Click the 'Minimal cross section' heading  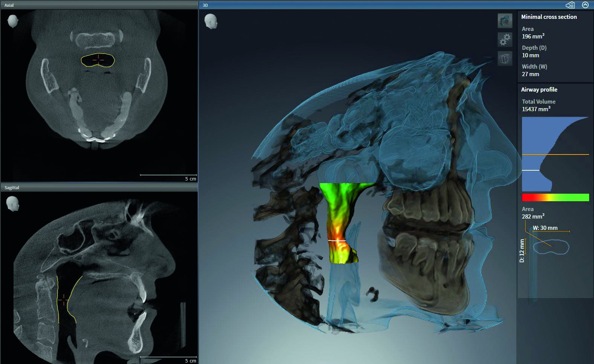pos(549,17)
